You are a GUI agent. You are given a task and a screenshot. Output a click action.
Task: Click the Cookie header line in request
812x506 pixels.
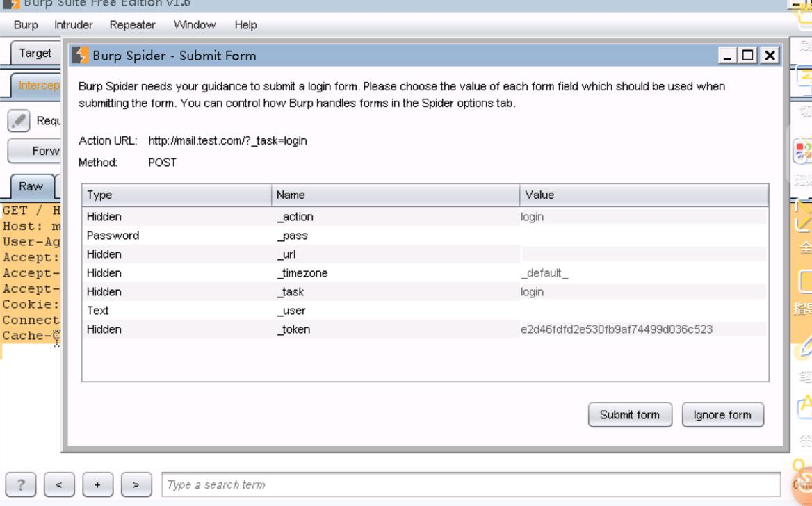pyautogui.click(x=31, y=304)
